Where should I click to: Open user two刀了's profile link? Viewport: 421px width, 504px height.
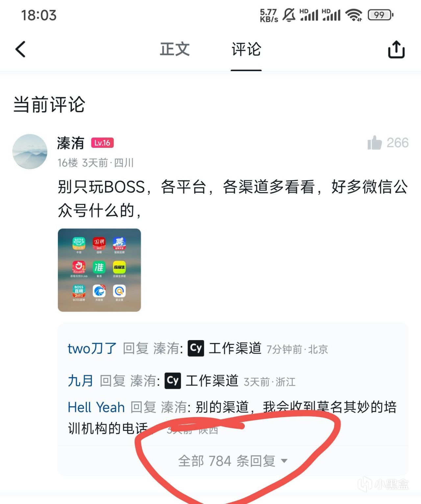coord(92,348)
